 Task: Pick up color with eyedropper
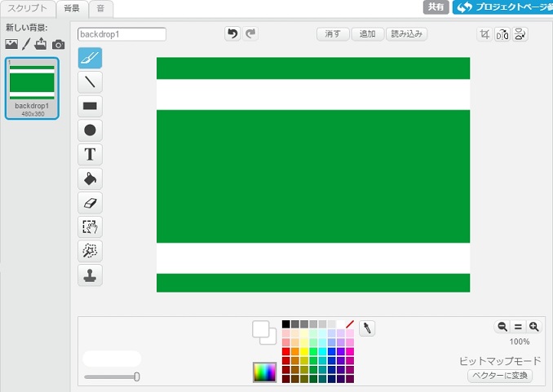[x=367, y=328]
